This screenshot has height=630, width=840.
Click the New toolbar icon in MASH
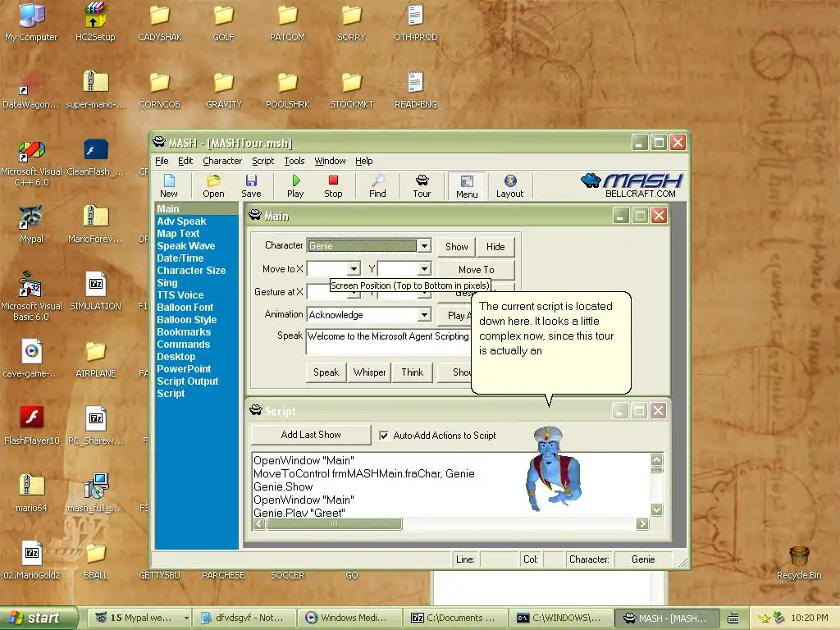click(x=169, y=186)
